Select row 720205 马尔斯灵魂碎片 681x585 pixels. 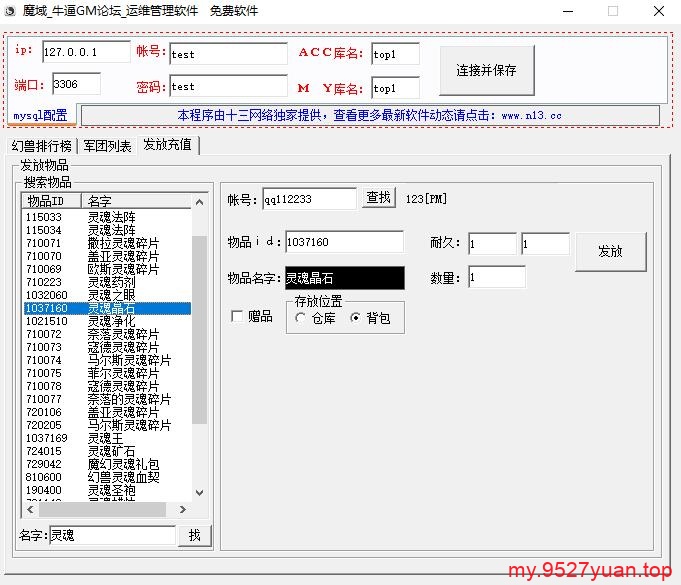click(x=107, y=425)
